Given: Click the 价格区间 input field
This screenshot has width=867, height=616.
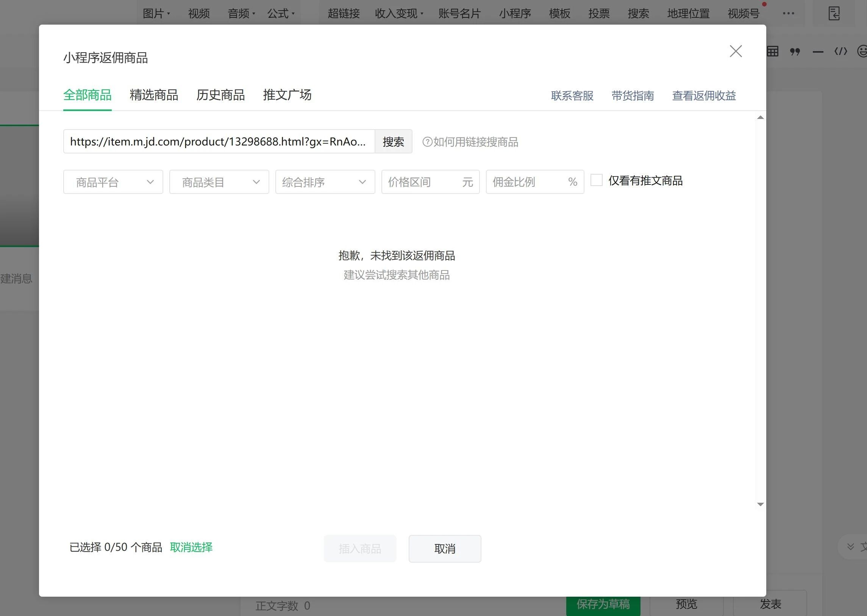Looking at the screenshot, I should coord(421,183).
